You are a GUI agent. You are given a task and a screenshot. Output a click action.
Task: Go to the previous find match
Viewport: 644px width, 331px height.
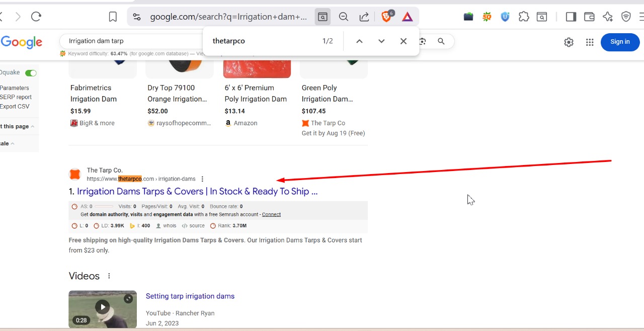(x=359, y=41)
